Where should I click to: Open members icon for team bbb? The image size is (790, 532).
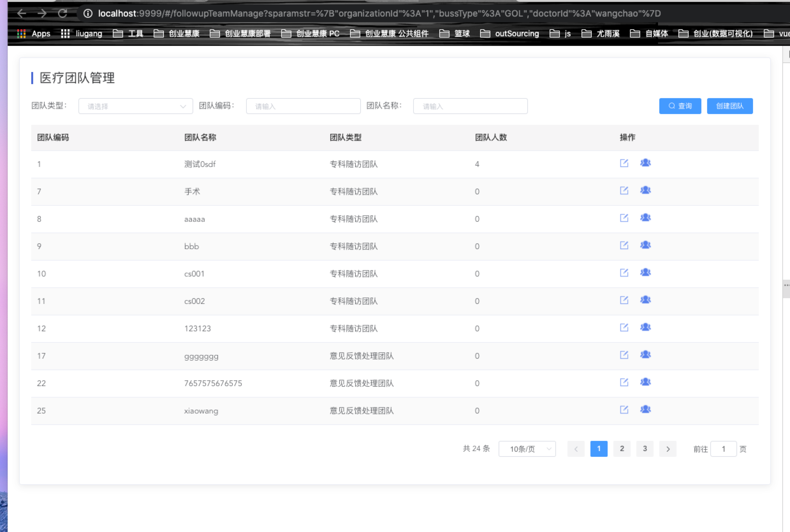pos(645,245)
